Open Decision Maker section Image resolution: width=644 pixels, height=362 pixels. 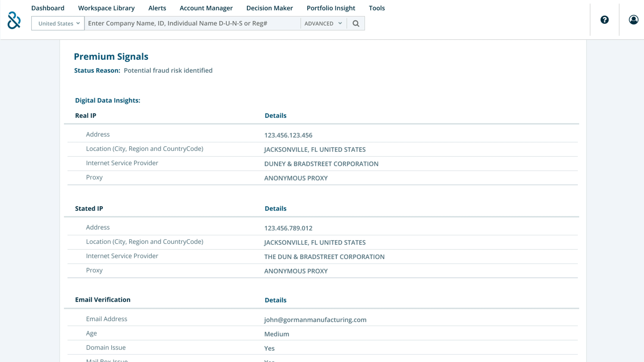pos(270,8)
